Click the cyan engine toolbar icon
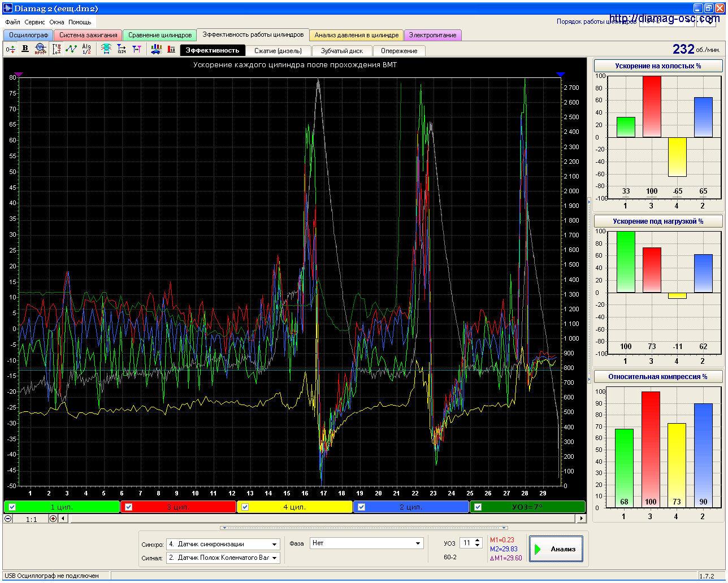Viewport: 728px width, 583px height. (x=106, y=49)
